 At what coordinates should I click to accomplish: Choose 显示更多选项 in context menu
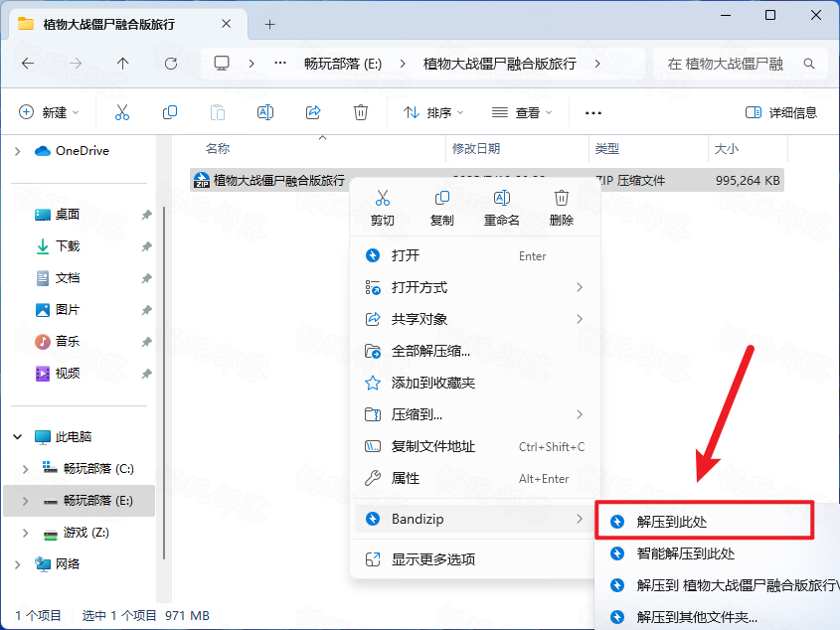[x=474, y=559]
